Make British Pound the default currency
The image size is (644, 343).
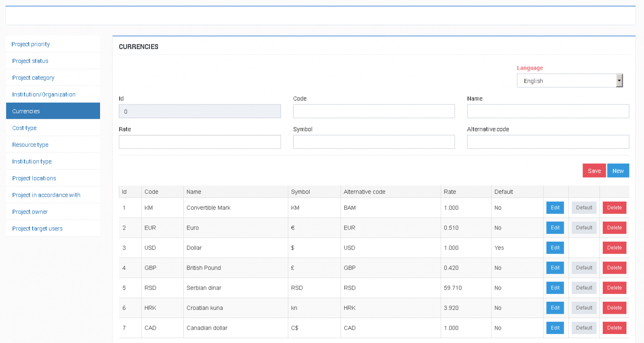coord(583,267)
